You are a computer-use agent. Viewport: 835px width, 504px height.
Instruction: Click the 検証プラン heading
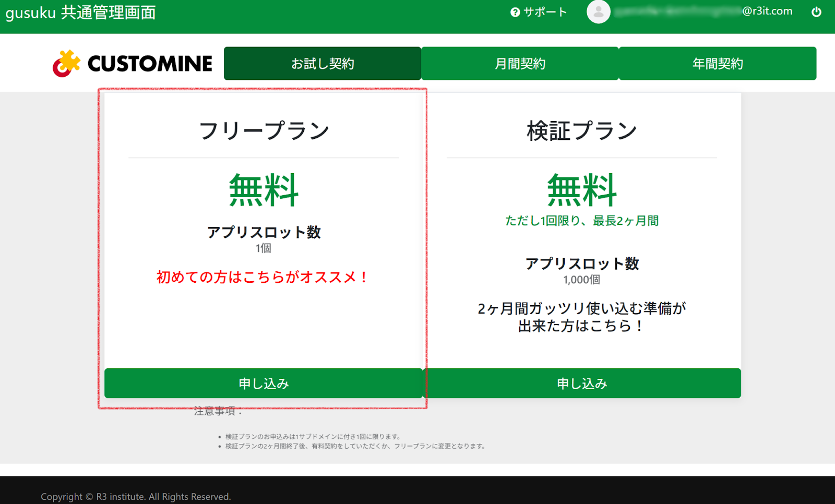pyautogui.click(x=582, y=130)
